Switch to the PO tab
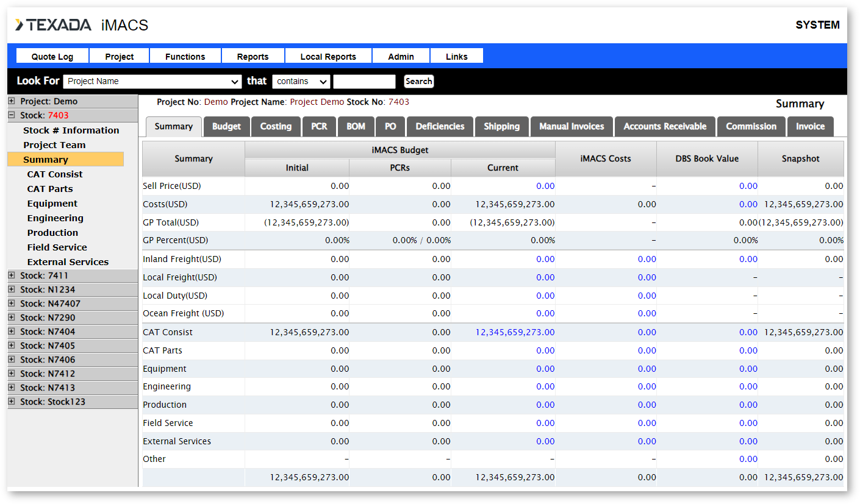Image resolution: width=860 pixels, height=504 pixels. (390, 127)
